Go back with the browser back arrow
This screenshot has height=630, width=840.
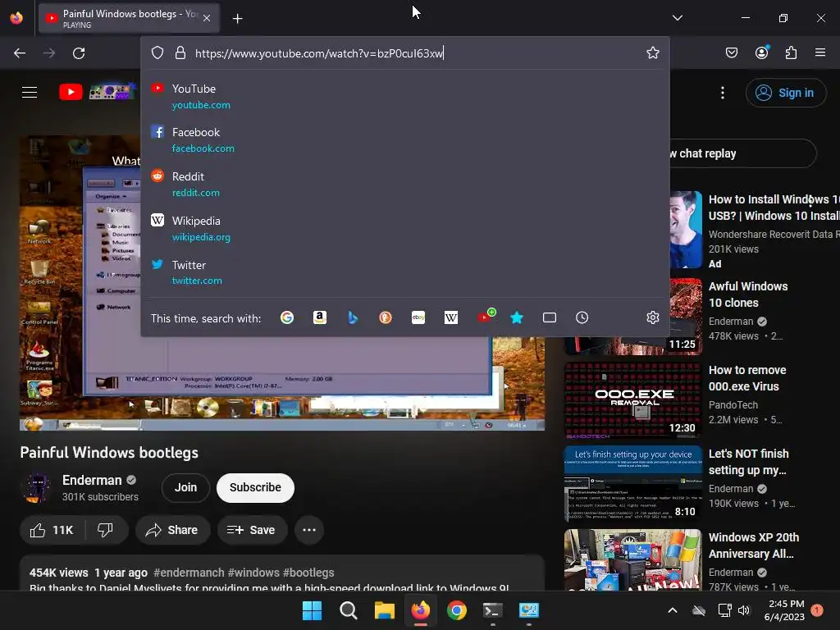(x=20, y=53)
